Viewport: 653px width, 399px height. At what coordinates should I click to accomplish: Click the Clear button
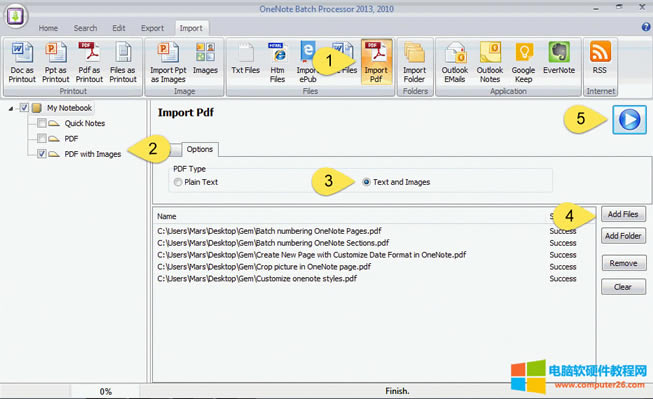pos(623,287)
